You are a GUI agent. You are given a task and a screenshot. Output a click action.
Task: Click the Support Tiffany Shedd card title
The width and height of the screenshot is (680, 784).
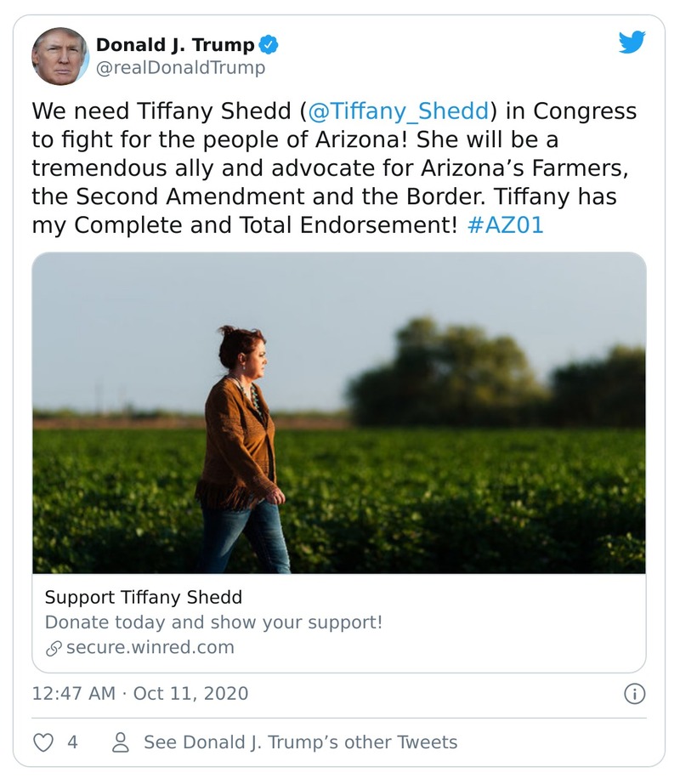(x=143, y=597)
